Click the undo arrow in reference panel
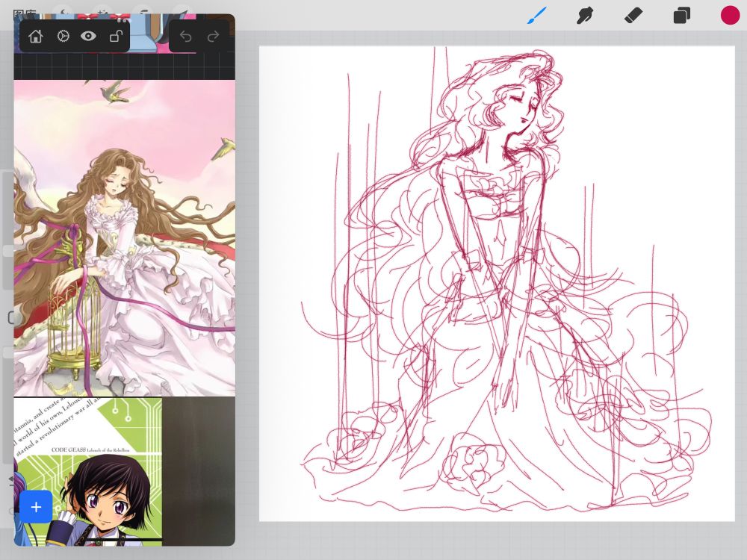Viewport: 747px width, 560px height. [x=186, y=36]
